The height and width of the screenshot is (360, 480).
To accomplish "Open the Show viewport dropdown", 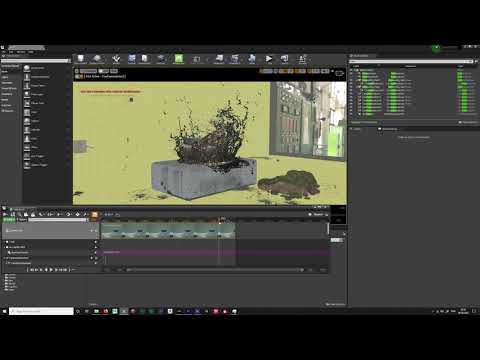I will pos(114,71).
